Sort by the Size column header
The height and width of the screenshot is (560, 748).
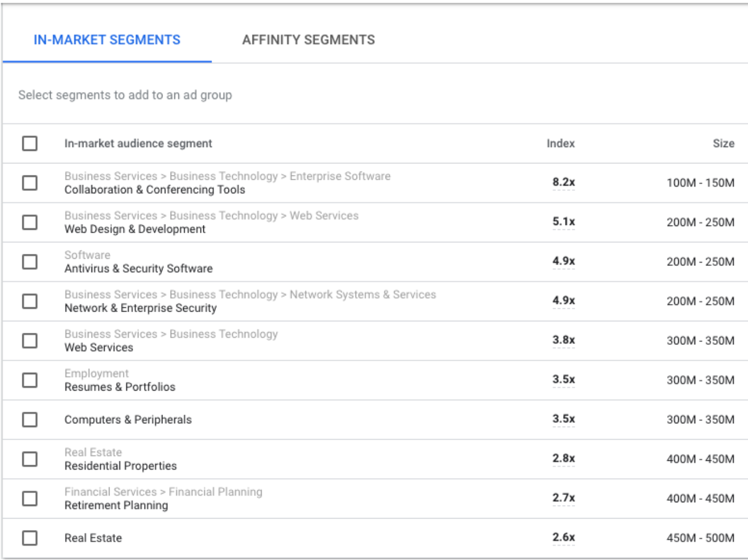pos(726,143)
